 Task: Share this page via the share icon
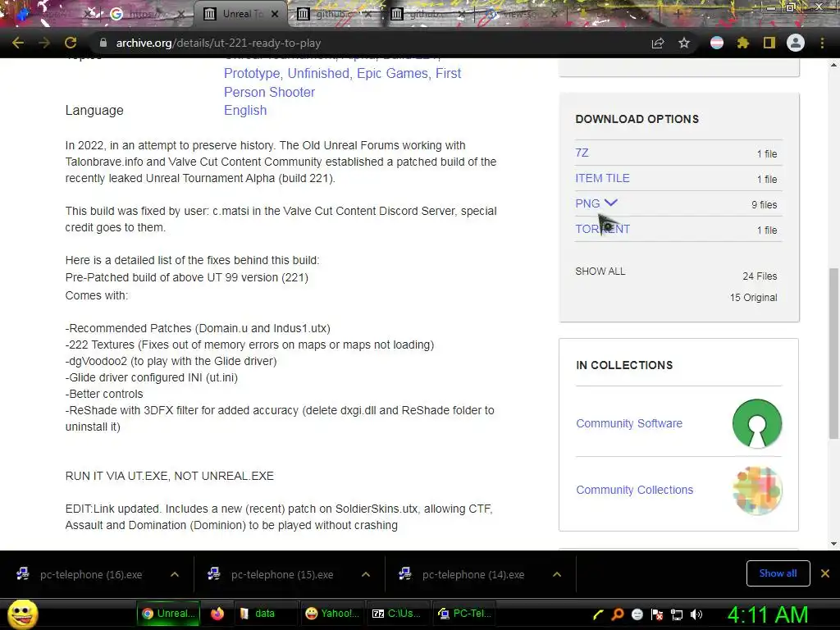[658, 43]
